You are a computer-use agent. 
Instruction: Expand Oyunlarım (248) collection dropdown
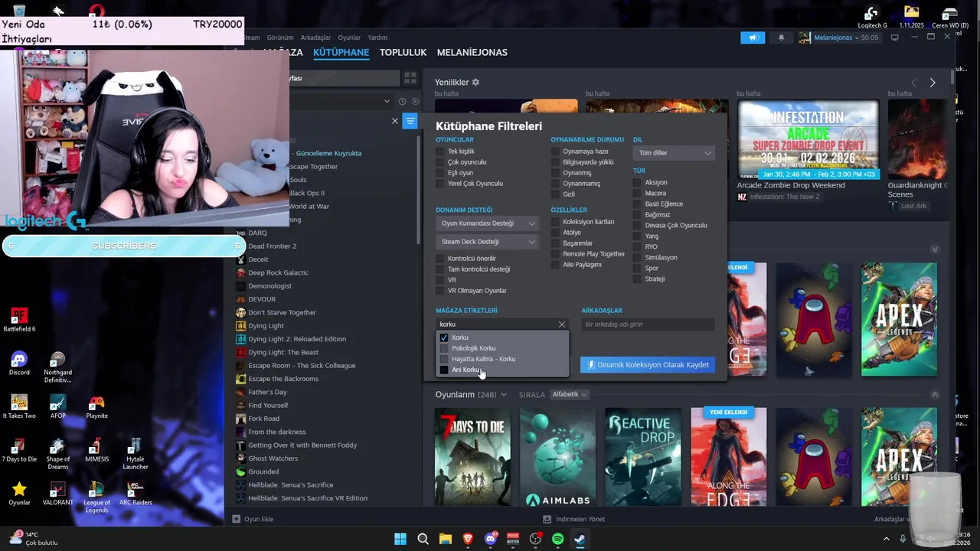click(x=503, y=395)
